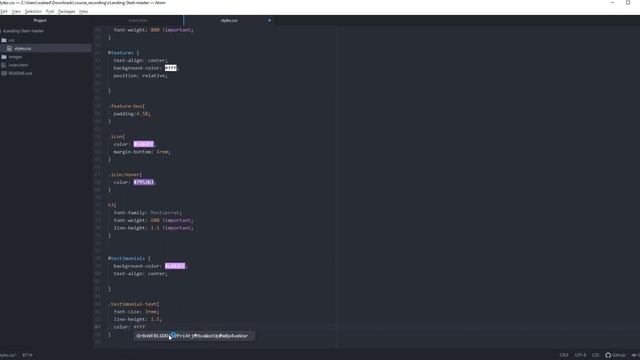Image resolution: width=640 pixels, height=360 pixels.
Task: Click the UTF-8 encoding selector
Action: pyautogui.click(x=580, y=355)
